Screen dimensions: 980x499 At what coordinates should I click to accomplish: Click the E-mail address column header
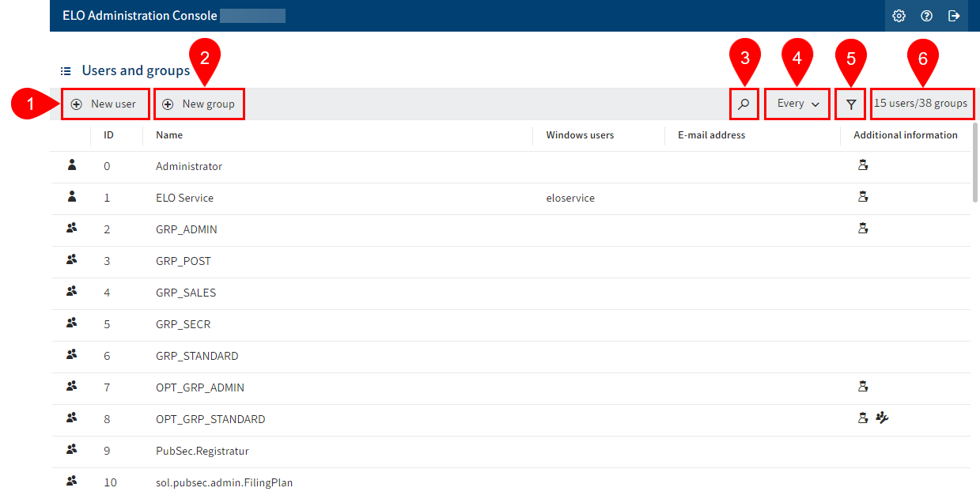(x=711, y=134)
